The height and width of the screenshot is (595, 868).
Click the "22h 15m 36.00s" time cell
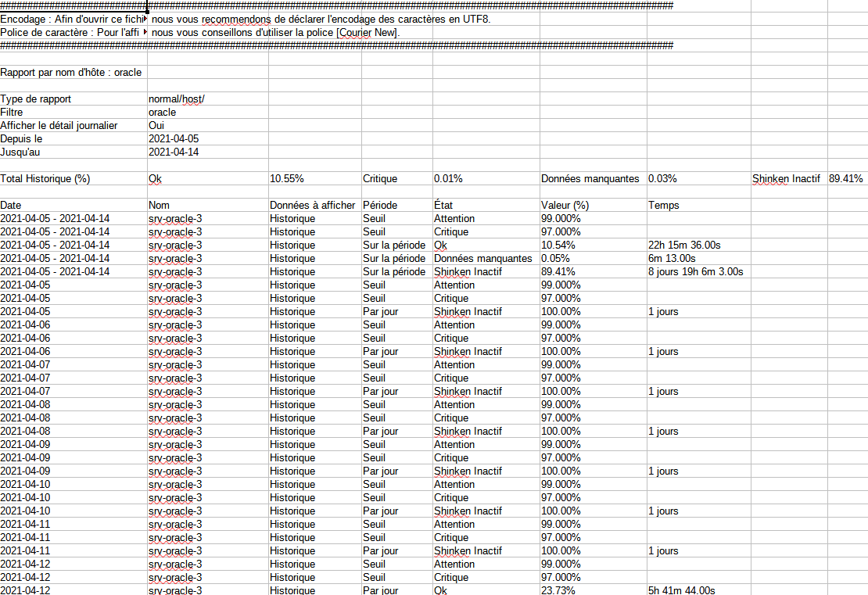684,246
